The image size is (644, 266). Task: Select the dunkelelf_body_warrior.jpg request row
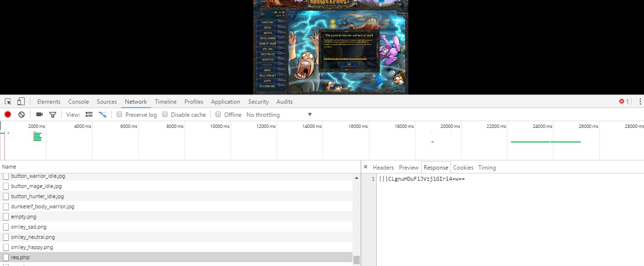pos(177,206)
